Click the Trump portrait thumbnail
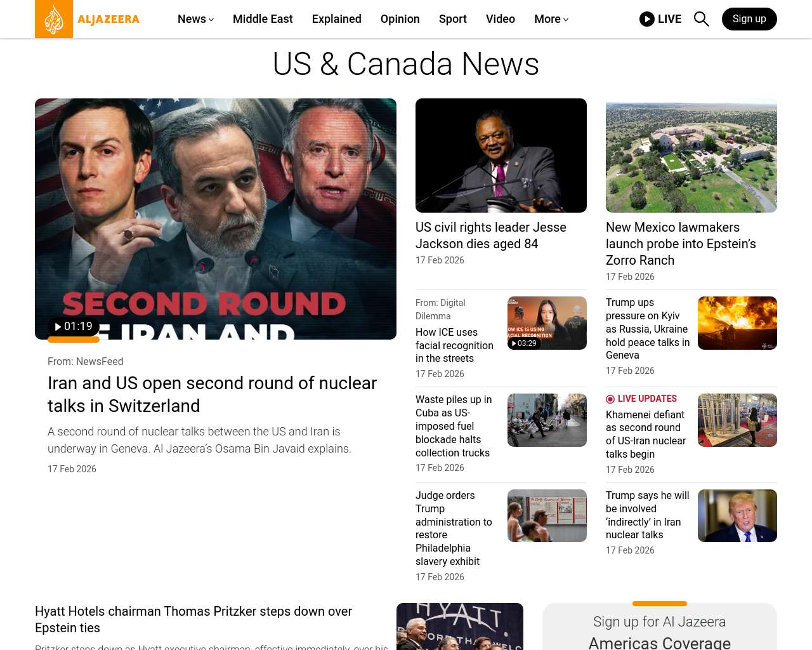812x650 pixels. click(x=737, y=515)
